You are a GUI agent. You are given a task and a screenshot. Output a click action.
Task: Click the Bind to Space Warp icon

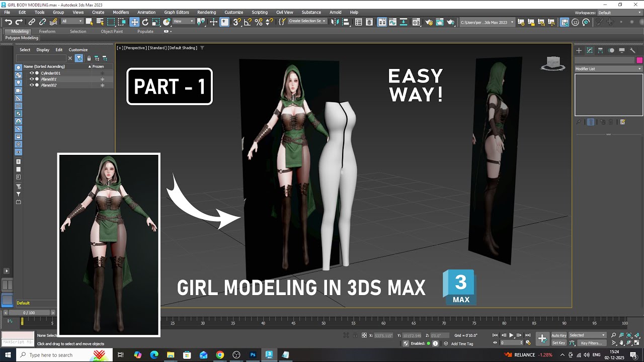tap(53, 22)
